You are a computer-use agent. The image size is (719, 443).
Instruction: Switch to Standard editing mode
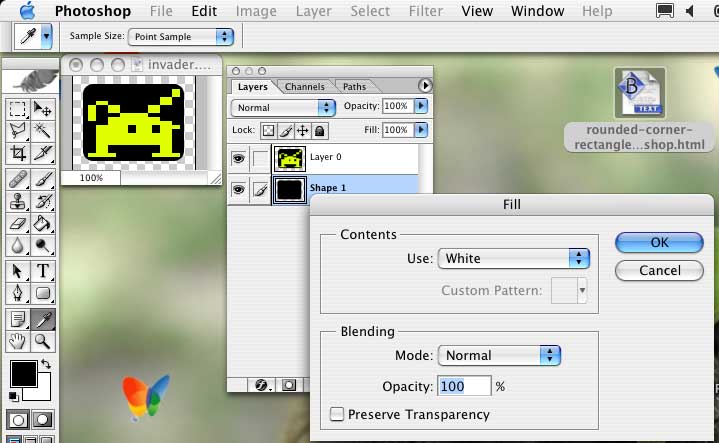pyautogui.click(x=18, y=420)
